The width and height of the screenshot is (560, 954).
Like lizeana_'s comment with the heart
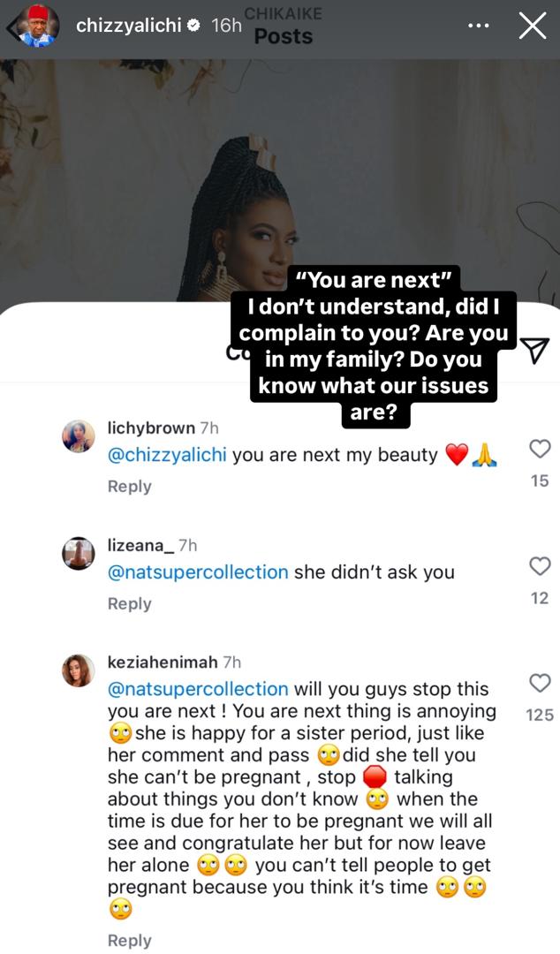point(539,565)
